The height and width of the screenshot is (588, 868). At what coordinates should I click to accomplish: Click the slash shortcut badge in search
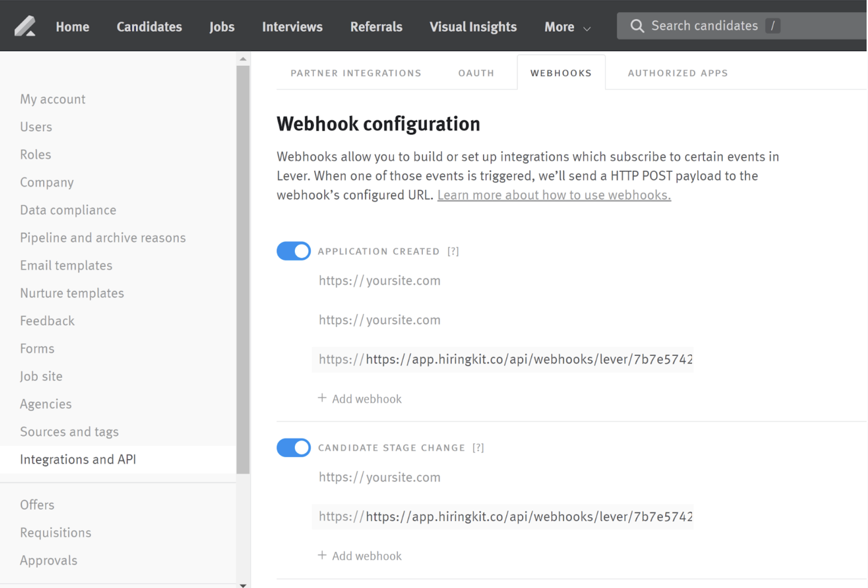point(772,26)
